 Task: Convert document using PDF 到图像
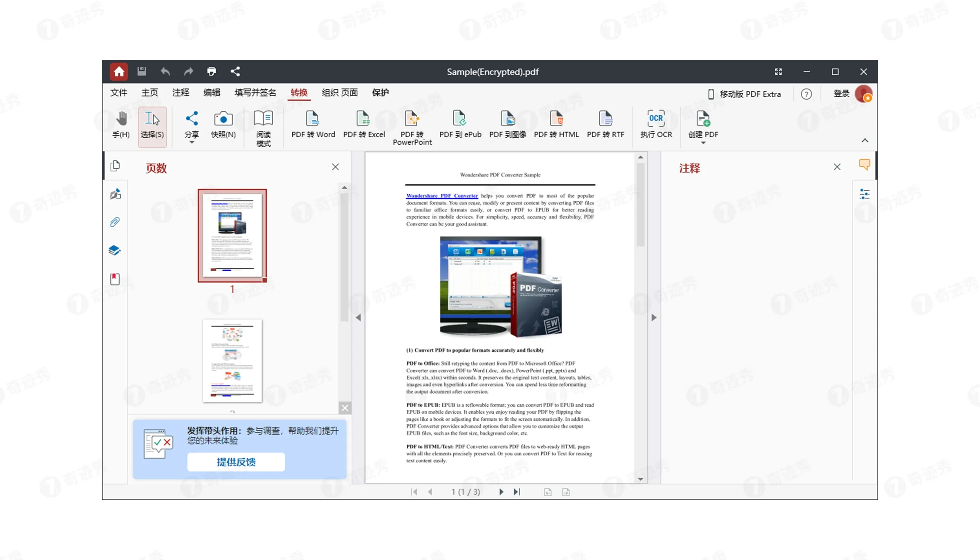pos(508,125)
